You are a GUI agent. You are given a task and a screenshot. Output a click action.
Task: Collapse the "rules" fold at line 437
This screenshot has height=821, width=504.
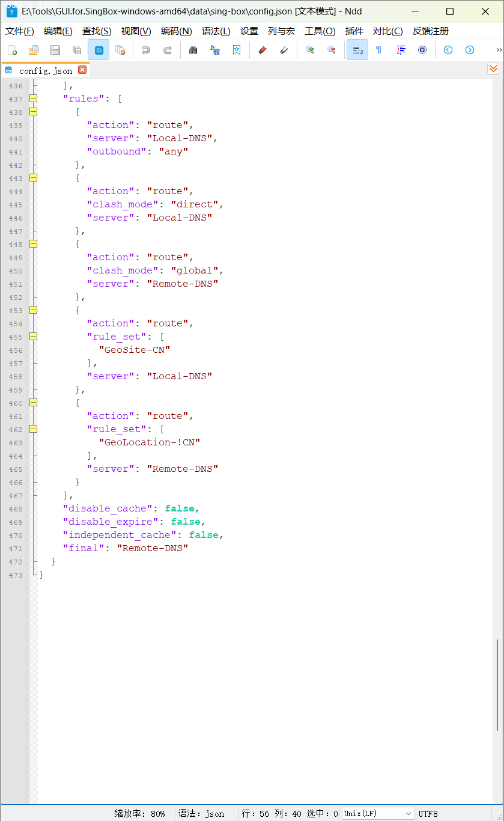[x=34, y=99]
